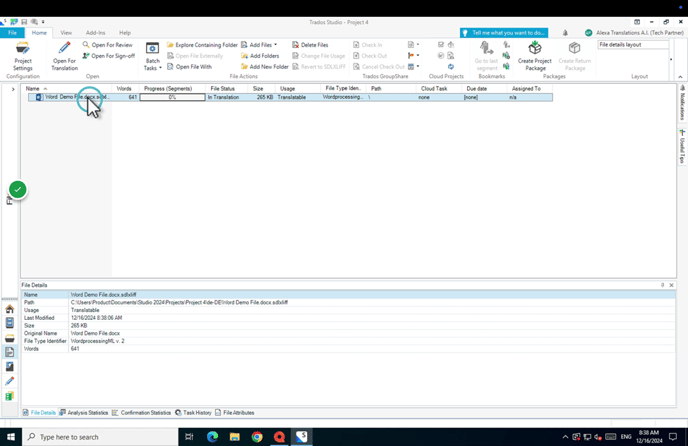Click the Cloud Projects refresh icon
Viewport: 688px width, 446px height.
click(x=451, y=67)
